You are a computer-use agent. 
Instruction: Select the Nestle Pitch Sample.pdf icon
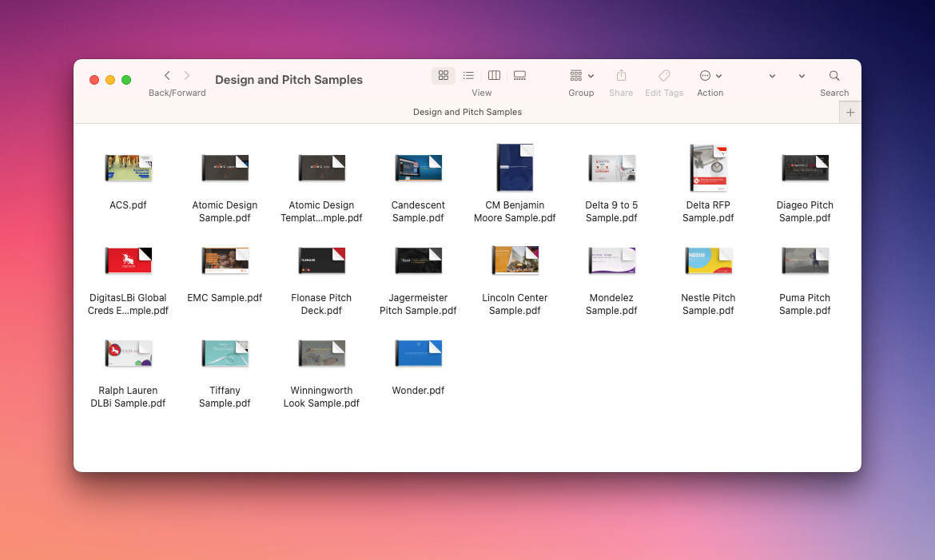pos(708,260)
